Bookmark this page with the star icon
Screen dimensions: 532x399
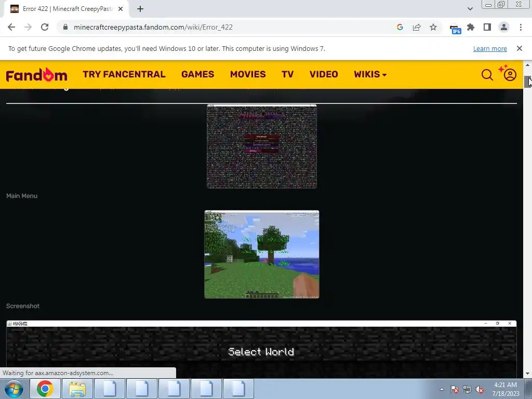[x=433, y=27]
